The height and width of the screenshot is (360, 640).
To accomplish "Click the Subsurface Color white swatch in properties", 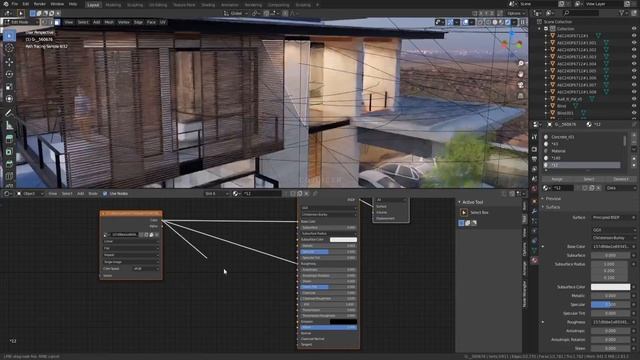I will 610,287.
